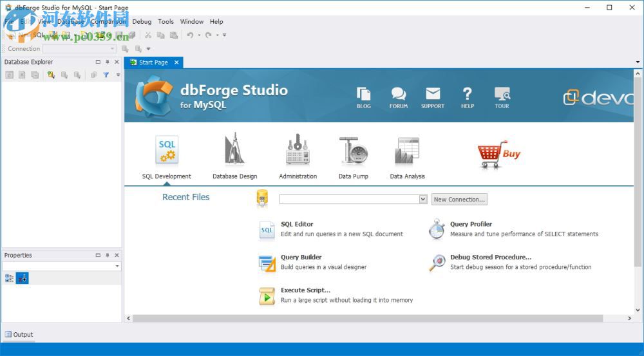Click the Undo arrow icon

tap(190, 35)
